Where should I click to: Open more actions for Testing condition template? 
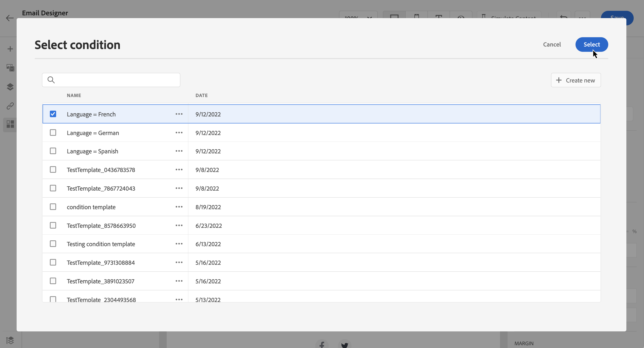click(x=179, y=244)
